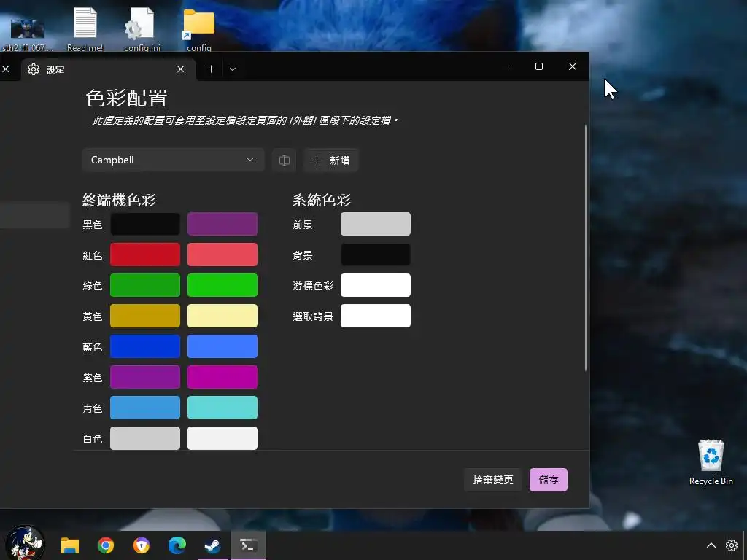Select the config folder shortcut
Image resolution: width=747 pixels, height=560 pixels.
pos(199,29)
